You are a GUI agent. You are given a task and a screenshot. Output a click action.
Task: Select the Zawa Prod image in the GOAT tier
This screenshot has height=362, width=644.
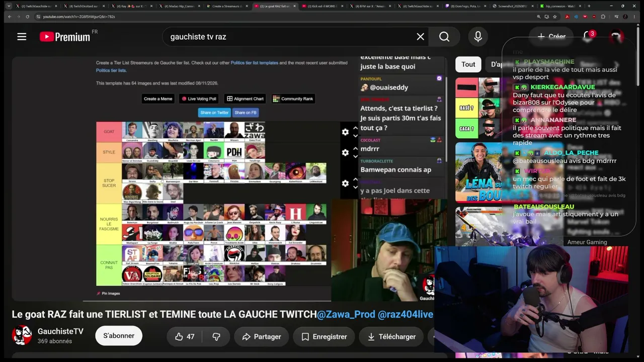pyautogui.click(x=255, y=132)
